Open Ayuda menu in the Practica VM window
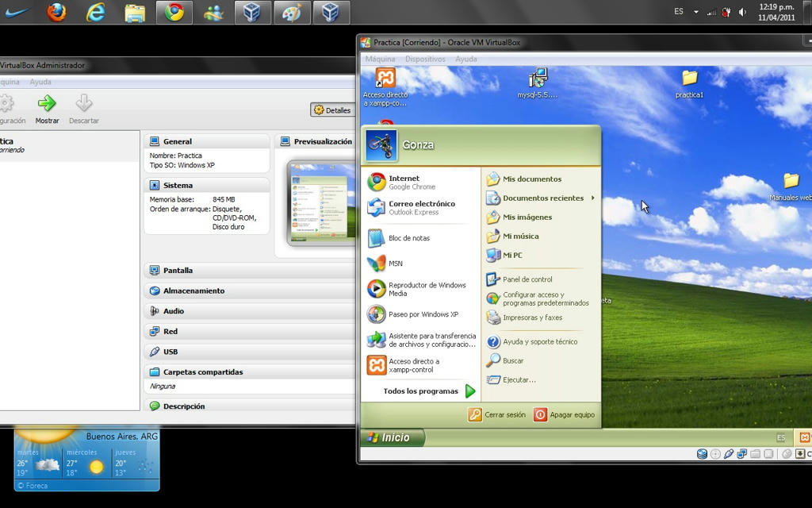Image resolution: width=812 pixels, height=508 pixels. 466,59
